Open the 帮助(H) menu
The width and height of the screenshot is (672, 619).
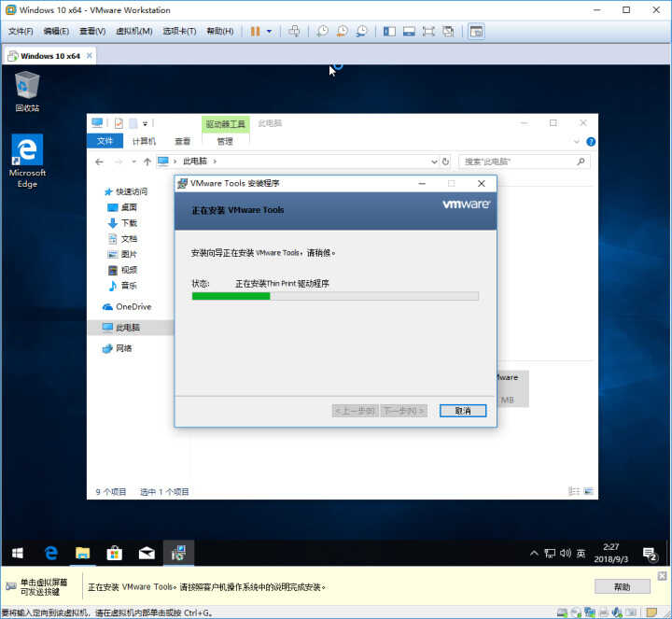click(x=220, y=32)
